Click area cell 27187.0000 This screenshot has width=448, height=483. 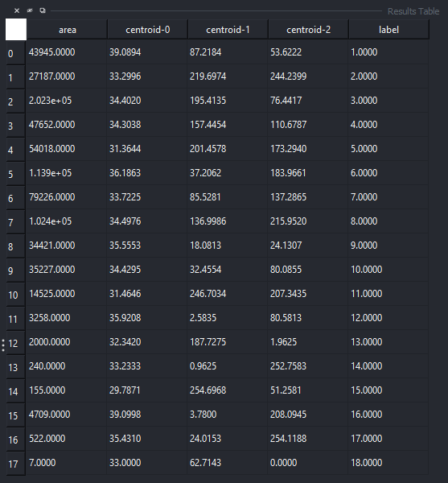[67, 76]
